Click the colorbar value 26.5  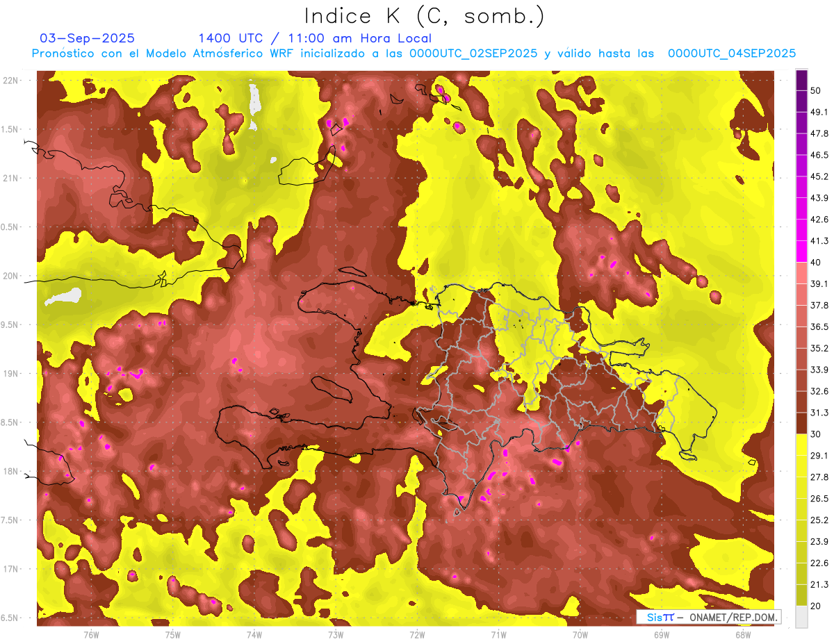pos(819,499)
